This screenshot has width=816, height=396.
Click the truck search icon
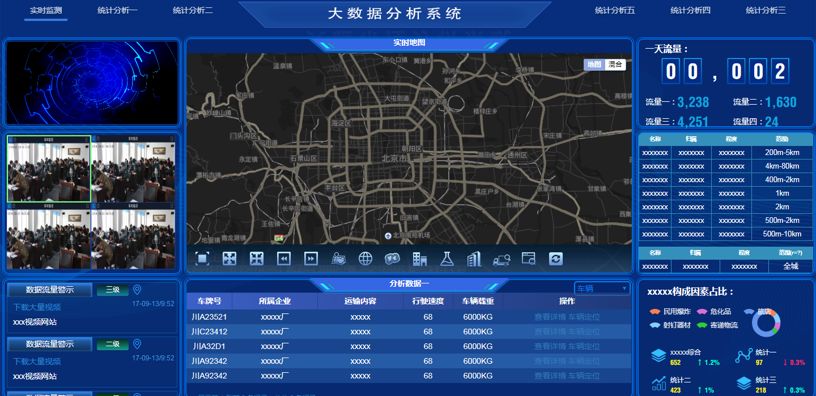(x=502, y=259)
